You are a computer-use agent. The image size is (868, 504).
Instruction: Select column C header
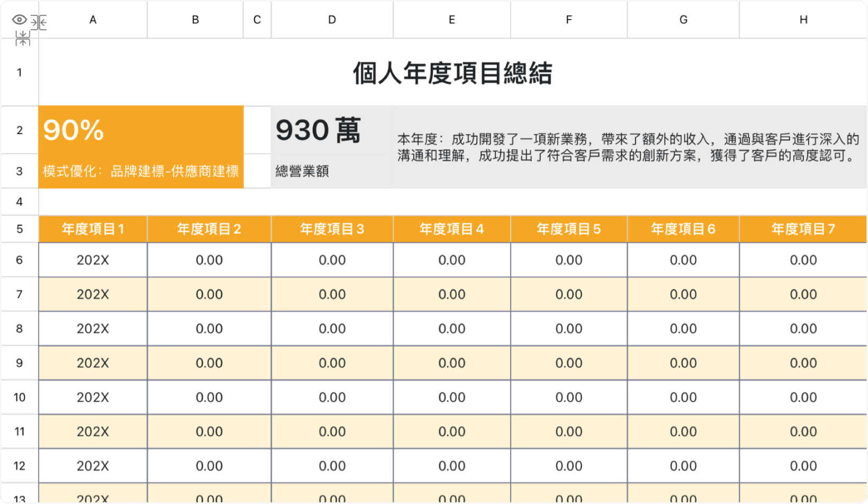click(257, 20)
